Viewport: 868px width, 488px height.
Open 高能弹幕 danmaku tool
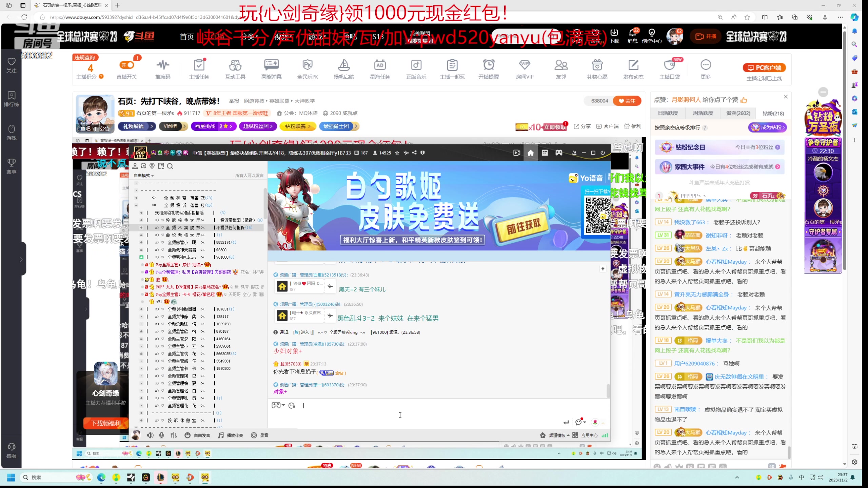pyautogui.click(x=271, y=69)
